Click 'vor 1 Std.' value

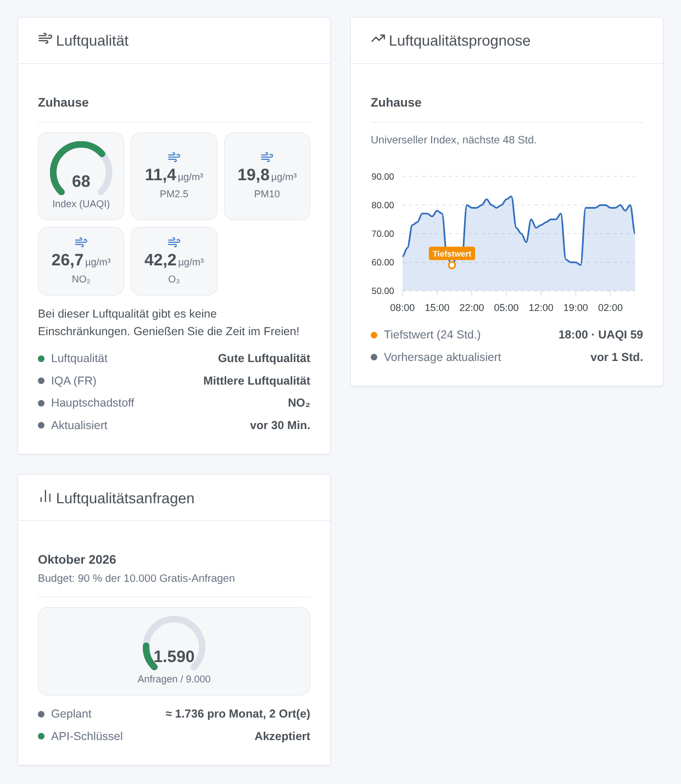(617, 357)
